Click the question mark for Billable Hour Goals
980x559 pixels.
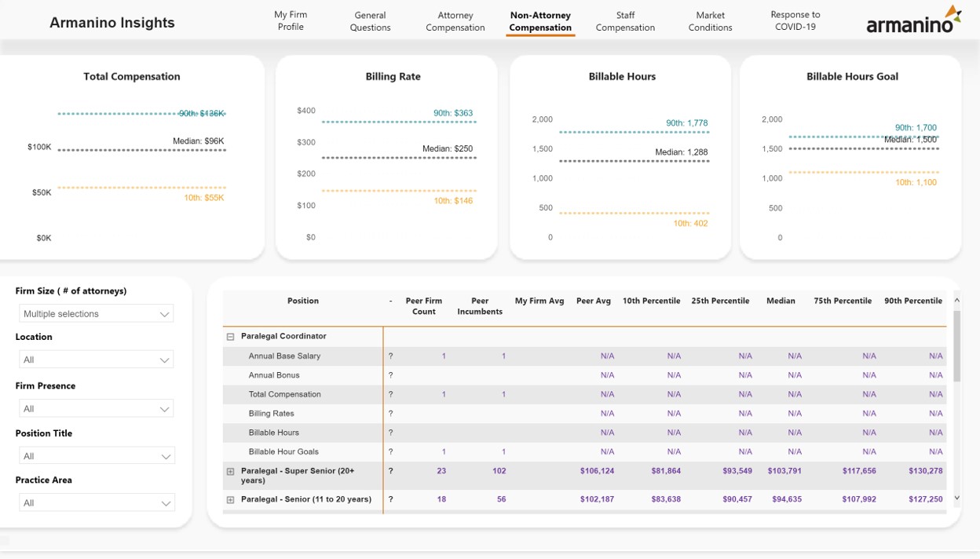click(390, 451)
